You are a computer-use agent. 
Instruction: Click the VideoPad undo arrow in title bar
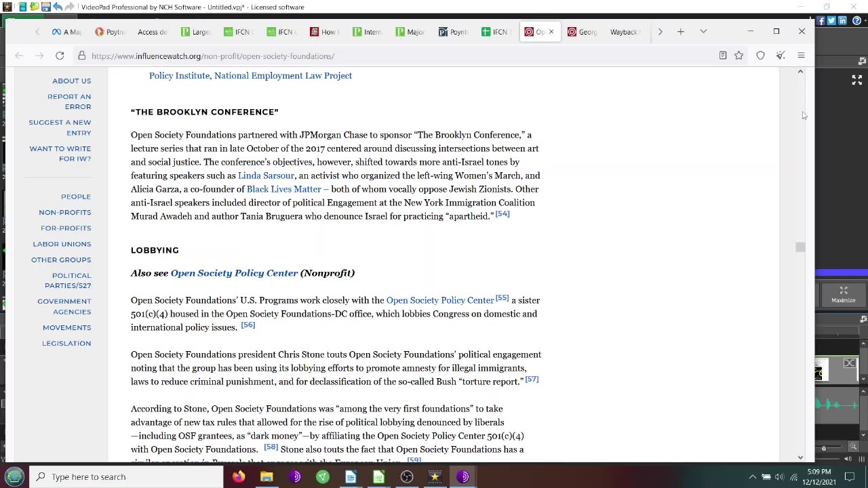tap(57, 7)
